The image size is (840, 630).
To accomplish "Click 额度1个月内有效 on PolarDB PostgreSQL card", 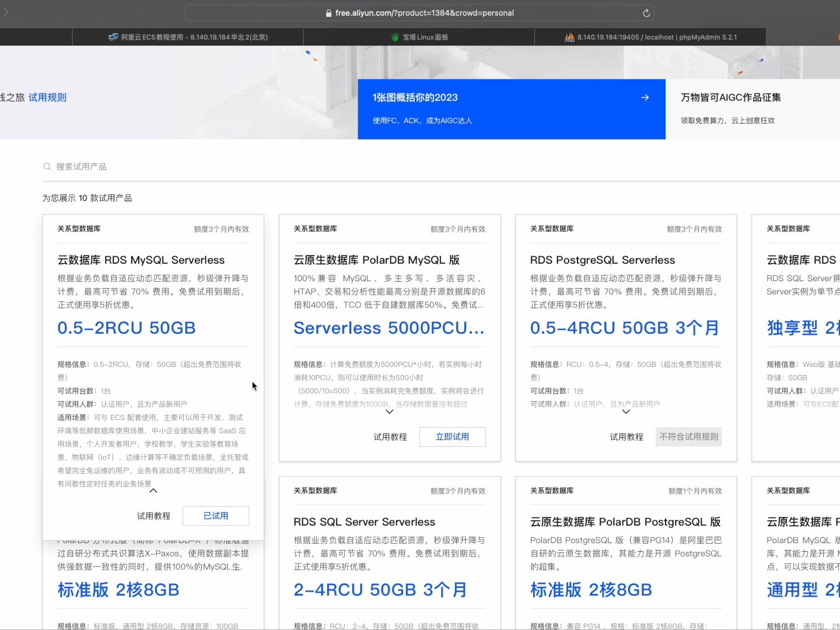I will point(695,491).
